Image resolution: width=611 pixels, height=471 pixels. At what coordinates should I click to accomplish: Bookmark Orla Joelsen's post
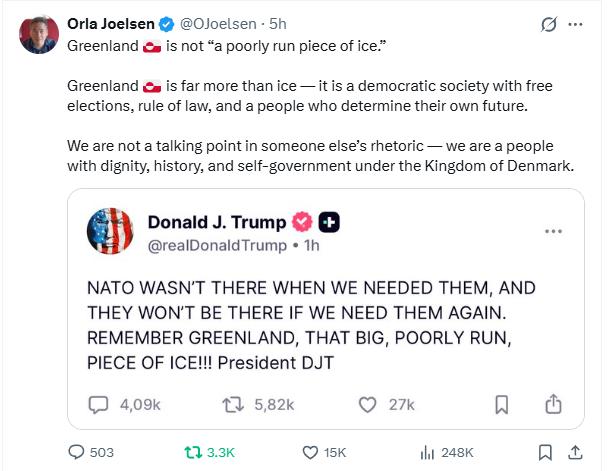pos(545,452)
